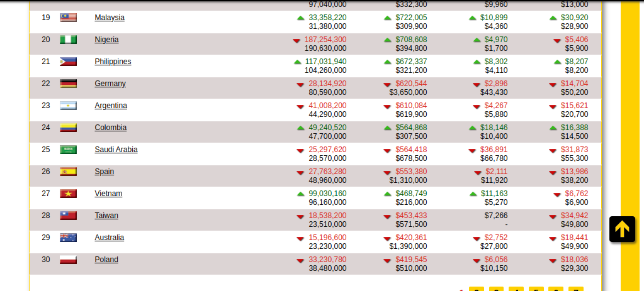This screenshot has height=291, width=644.
Task: Open the Spain country link
Action: pyautogui.click(x=105, y=172)
